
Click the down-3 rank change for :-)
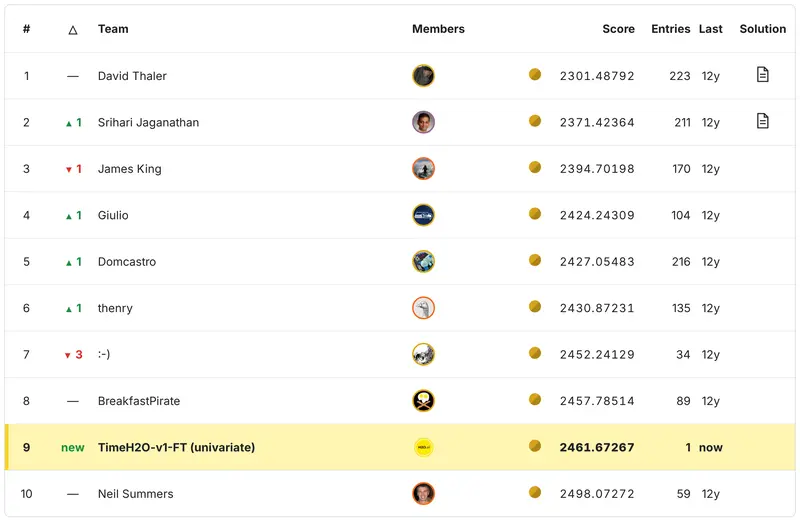(73, 355)
